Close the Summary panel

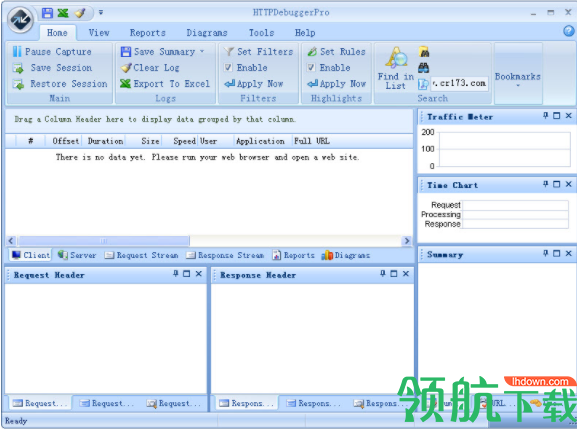coord(569,254)
